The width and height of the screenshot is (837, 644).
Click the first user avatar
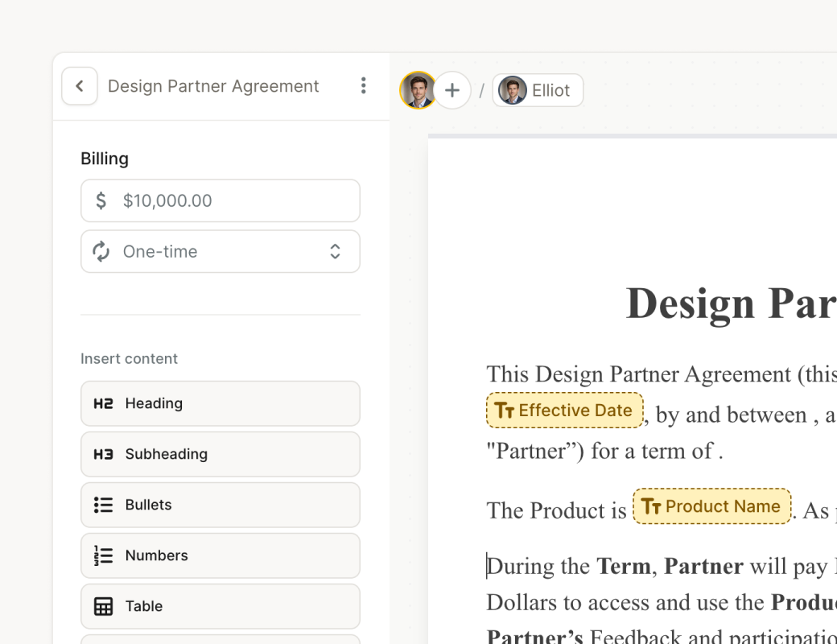tap(418, 90)
